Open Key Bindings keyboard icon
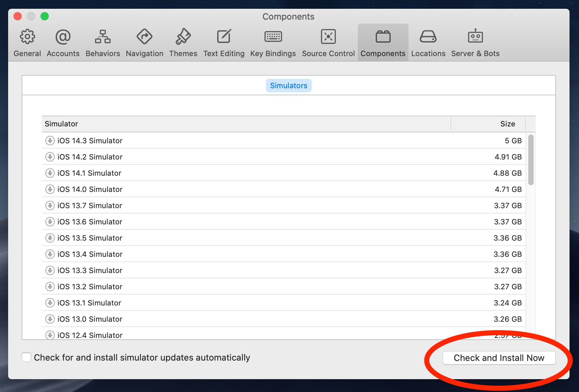579x392 pixels. pos(273,36)
